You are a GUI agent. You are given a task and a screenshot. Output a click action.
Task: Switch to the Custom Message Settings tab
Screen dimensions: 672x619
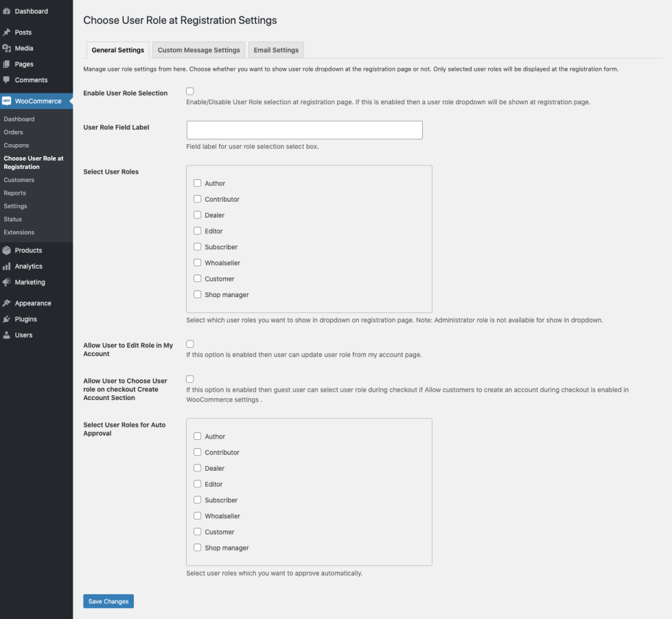198,49
